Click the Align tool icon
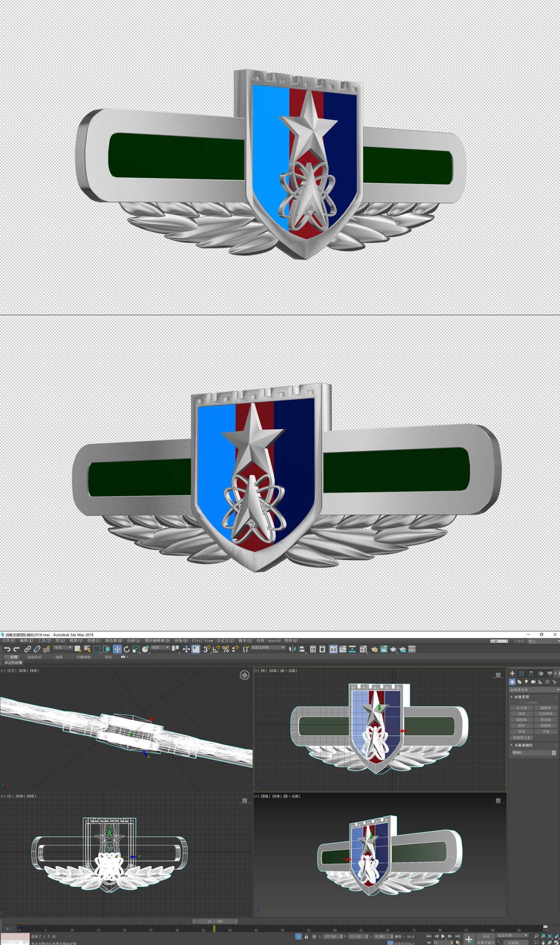The height and width of the screenshot is (945, 560). pyautogui.click(x=301, y=649)
